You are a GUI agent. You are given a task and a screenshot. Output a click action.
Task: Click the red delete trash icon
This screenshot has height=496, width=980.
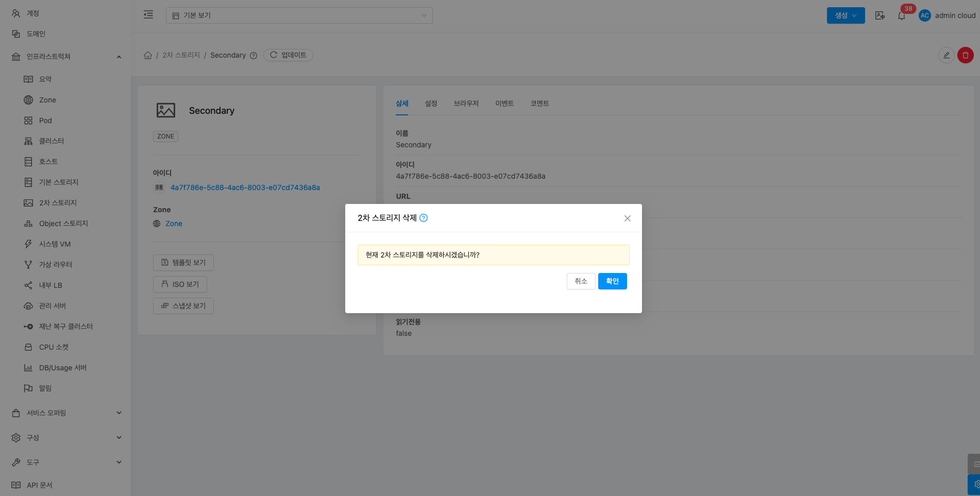tap(965, 55)
